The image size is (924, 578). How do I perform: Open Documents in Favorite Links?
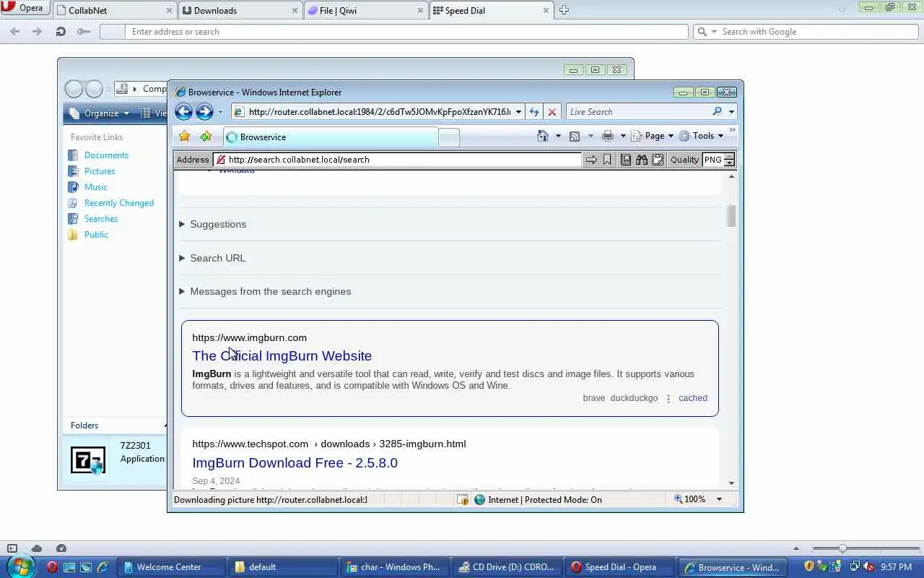106,155
